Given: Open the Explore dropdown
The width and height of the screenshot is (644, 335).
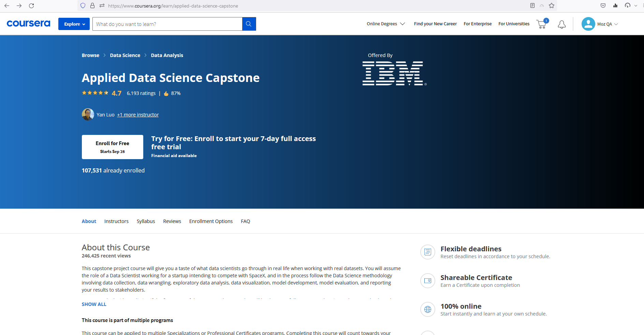Looking at the screenshot, I should [74, 24].
